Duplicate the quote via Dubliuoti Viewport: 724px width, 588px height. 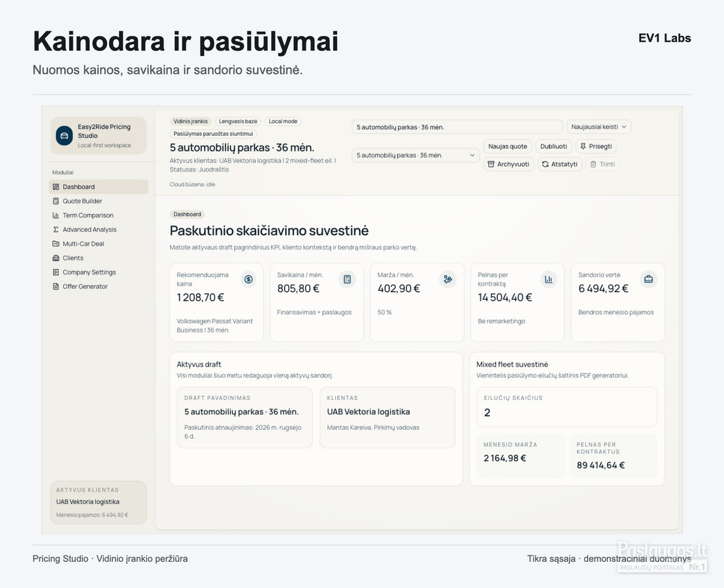[x=553, y=146]
